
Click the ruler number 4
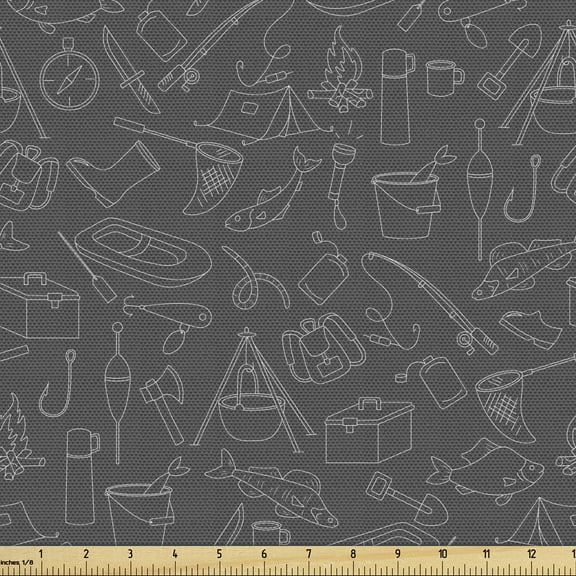(x=175, y=554)
